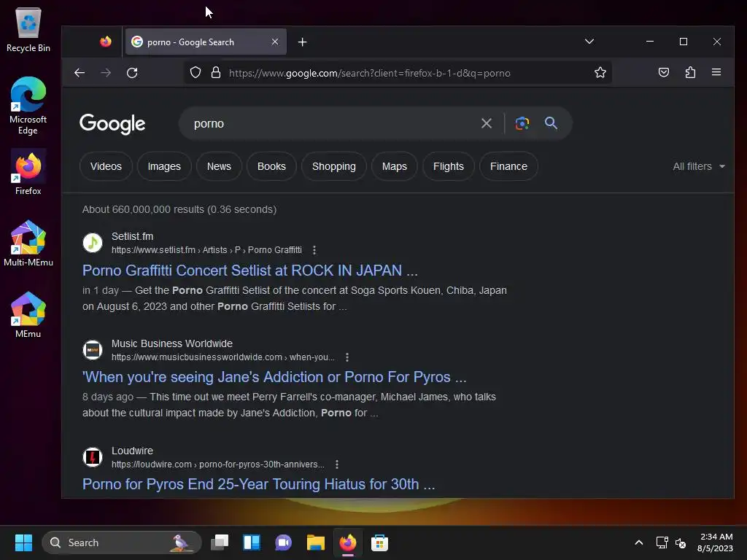The height and width of the screenshot is (560, 747).
Task: Open the Firefox View pinned button
Action: (x=106, y=42)
